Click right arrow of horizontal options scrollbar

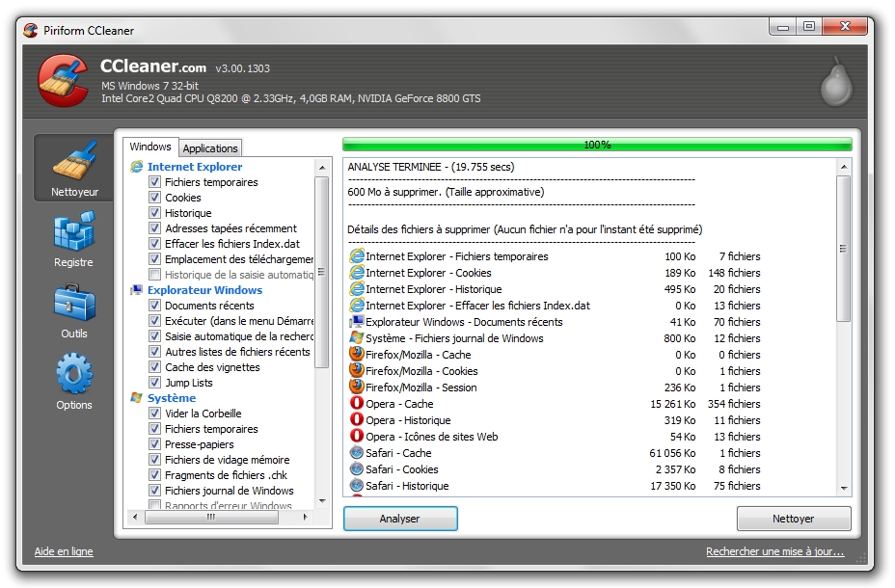click(306, 518)
